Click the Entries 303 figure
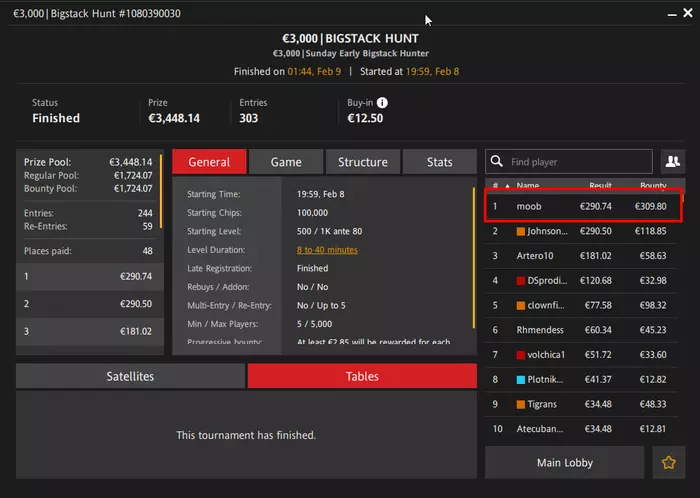 [249, 118]
